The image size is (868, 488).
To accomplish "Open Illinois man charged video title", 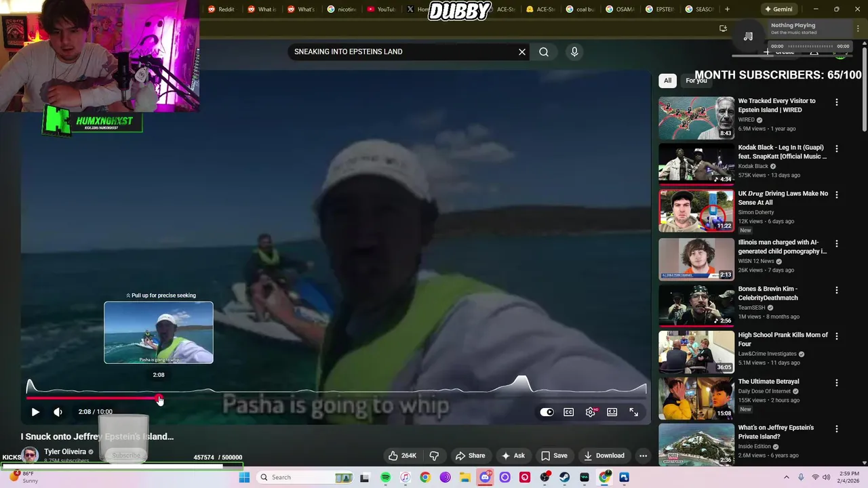I will (783, 247).
